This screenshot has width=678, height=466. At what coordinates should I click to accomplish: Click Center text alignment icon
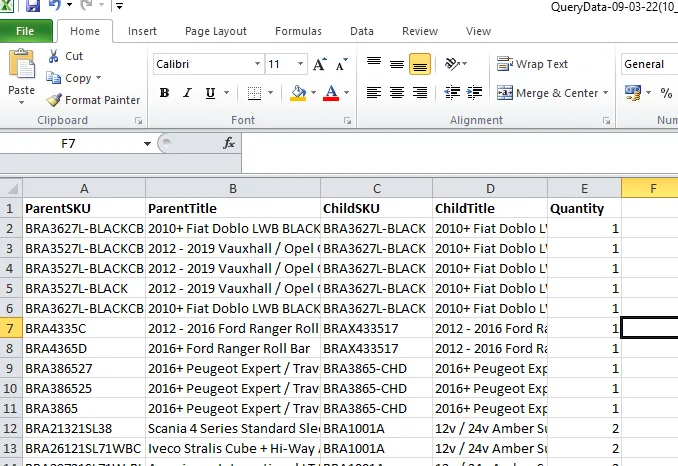point(397,93)
